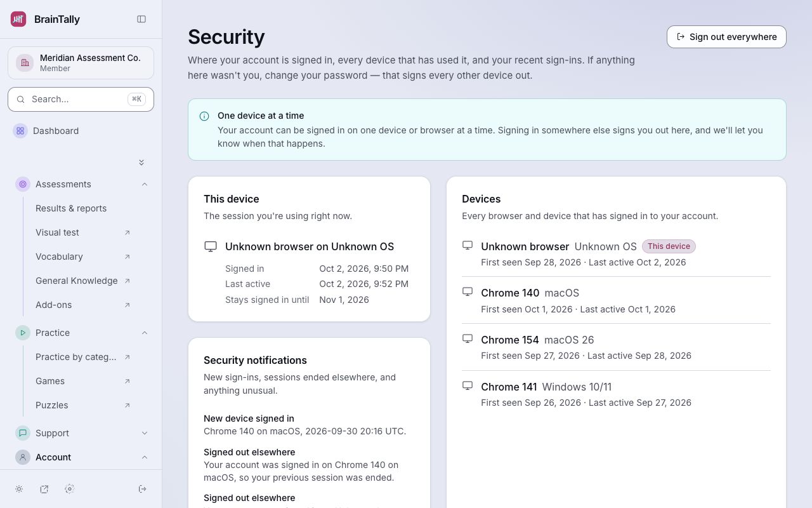Click the Practice play icon
The height and width of the screenshot is (508, 812).
coord(23,333)
